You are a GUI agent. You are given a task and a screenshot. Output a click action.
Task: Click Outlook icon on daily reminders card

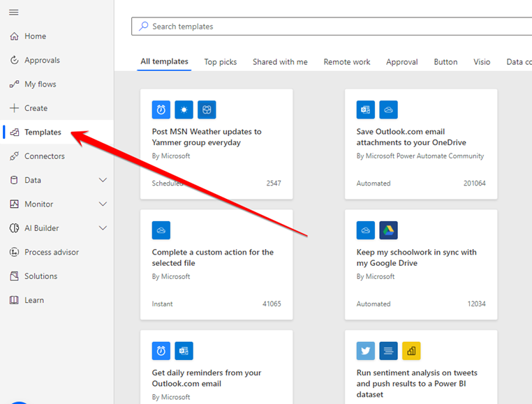[184, 351]
